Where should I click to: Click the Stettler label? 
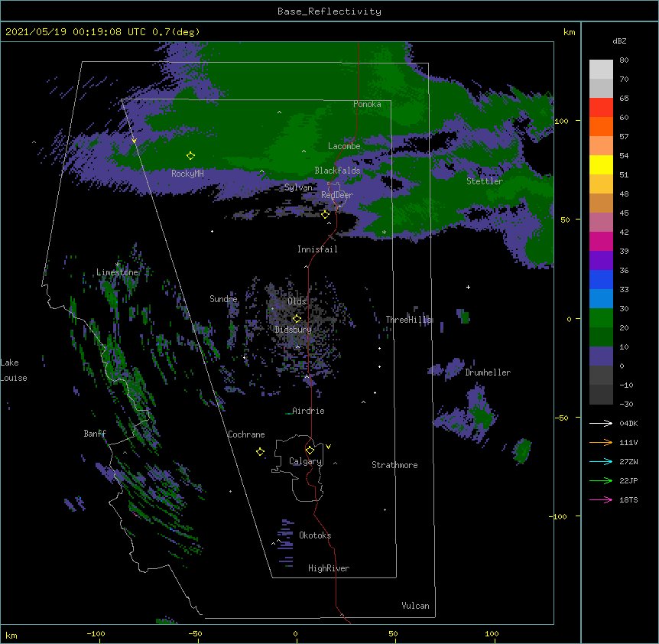point(485,181)
